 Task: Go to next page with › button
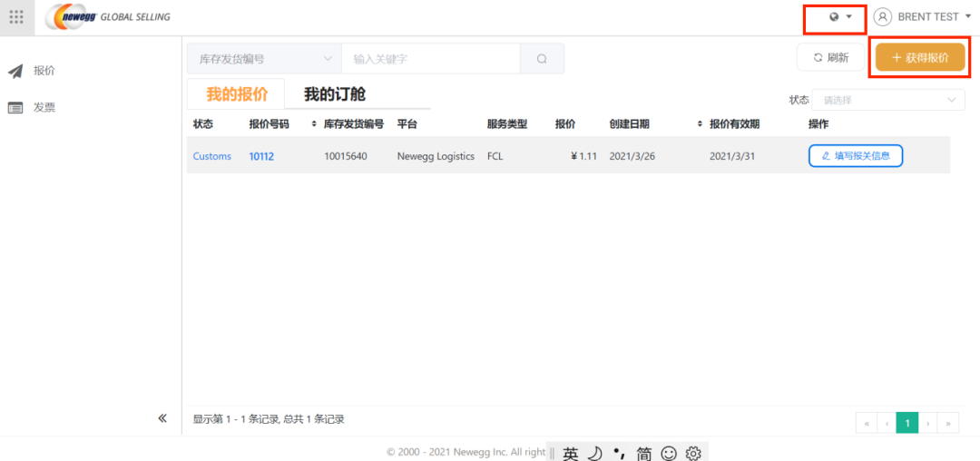click(927, 423)
